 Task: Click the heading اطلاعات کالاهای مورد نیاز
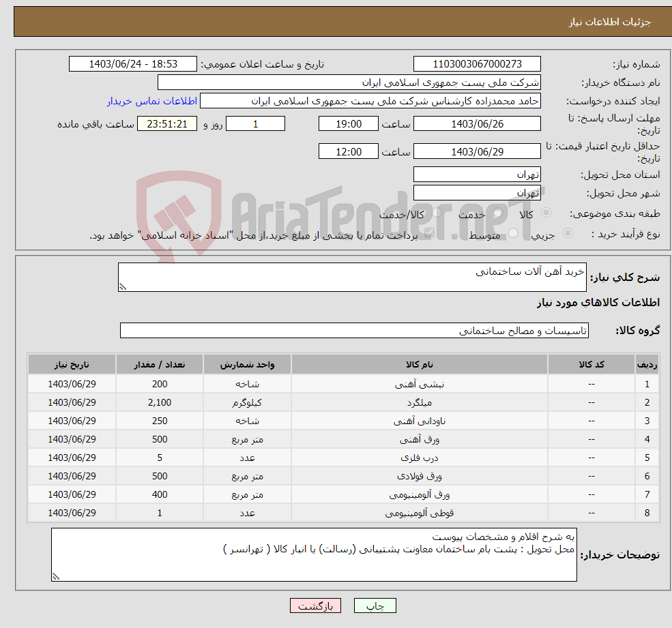pos(598,303)
